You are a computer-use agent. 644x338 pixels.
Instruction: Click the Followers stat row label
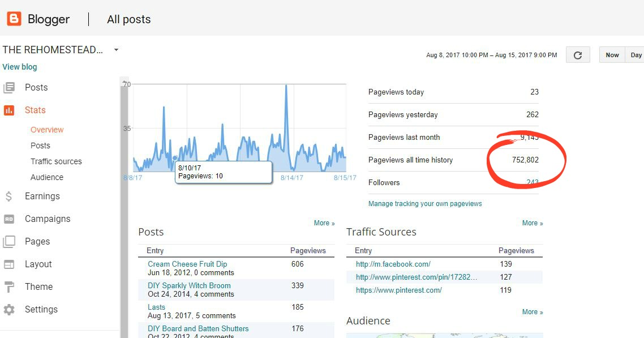384,182
